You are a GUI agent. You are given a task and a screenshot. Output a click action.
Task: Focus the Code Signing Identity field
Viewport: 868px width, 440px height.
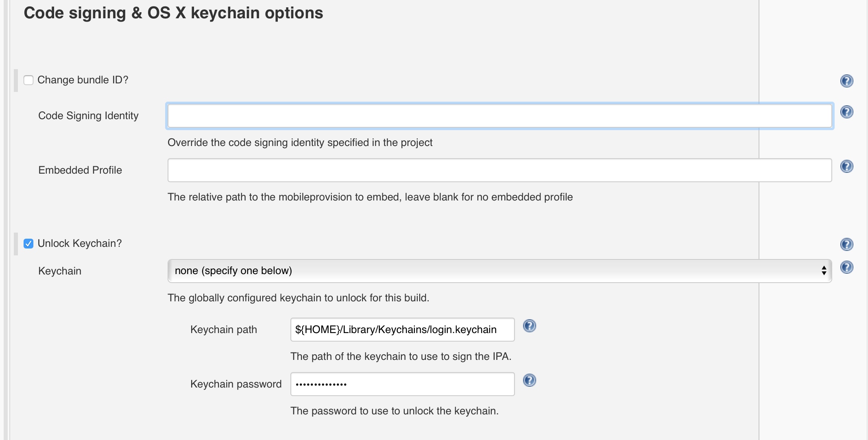pyautogui.click(x=499, y=116)
